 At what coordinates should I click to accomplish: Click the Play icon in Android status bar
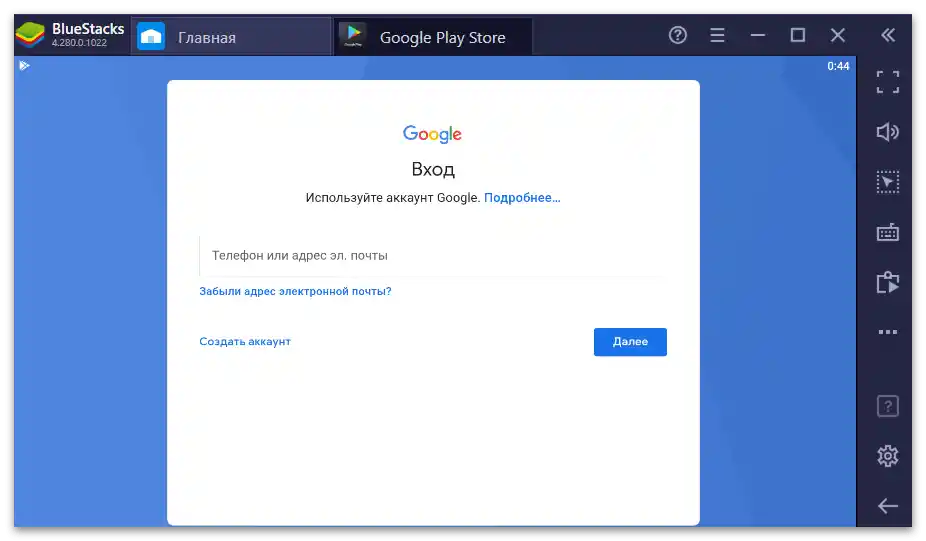(x=24, y=66)
